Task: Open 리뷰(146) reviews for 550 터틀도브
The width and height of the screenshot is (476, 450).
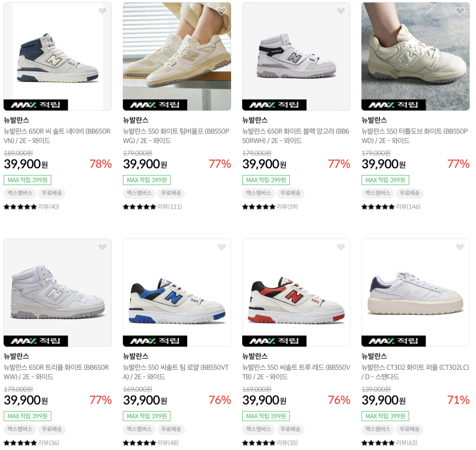Action: pyautogui.click(x=408, y=206)
